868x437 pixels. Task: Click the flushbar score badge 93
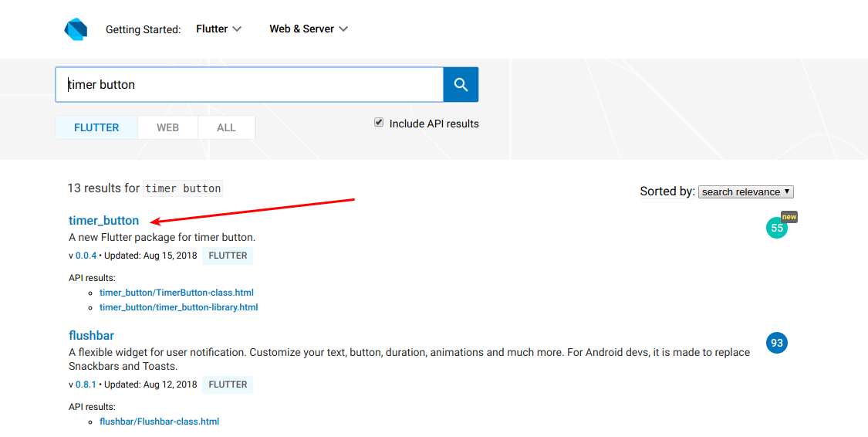point(776,343)
